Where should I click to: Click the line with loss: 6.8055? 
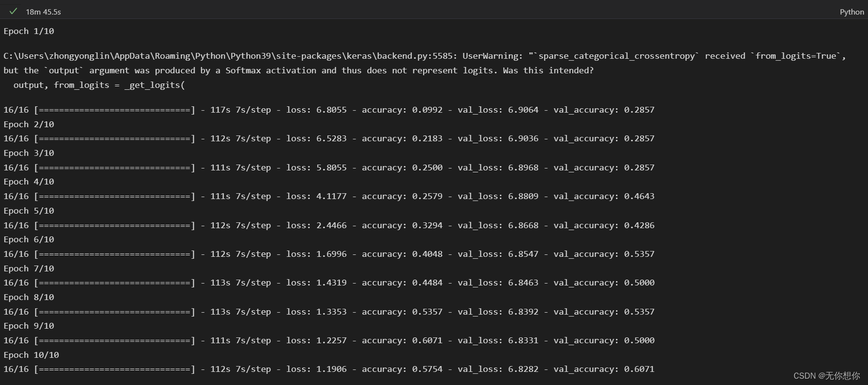pyautogui.click(x=329, y=110)
